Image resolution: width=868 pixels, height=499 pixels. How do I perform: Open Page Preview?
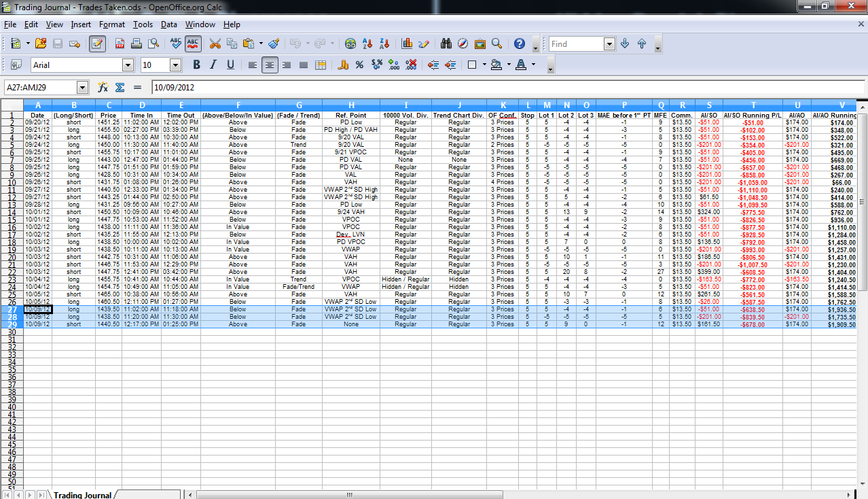click(153, 44)
